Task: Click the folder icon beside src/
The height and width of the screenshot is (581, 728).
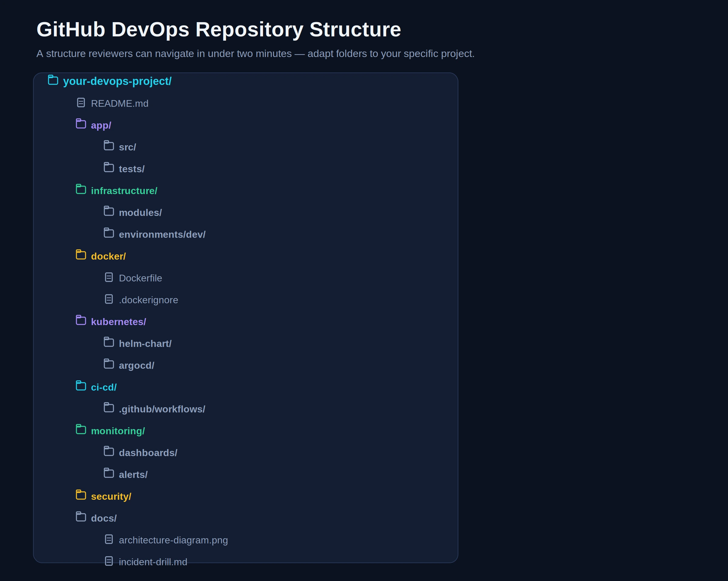Action: (109, 146)
